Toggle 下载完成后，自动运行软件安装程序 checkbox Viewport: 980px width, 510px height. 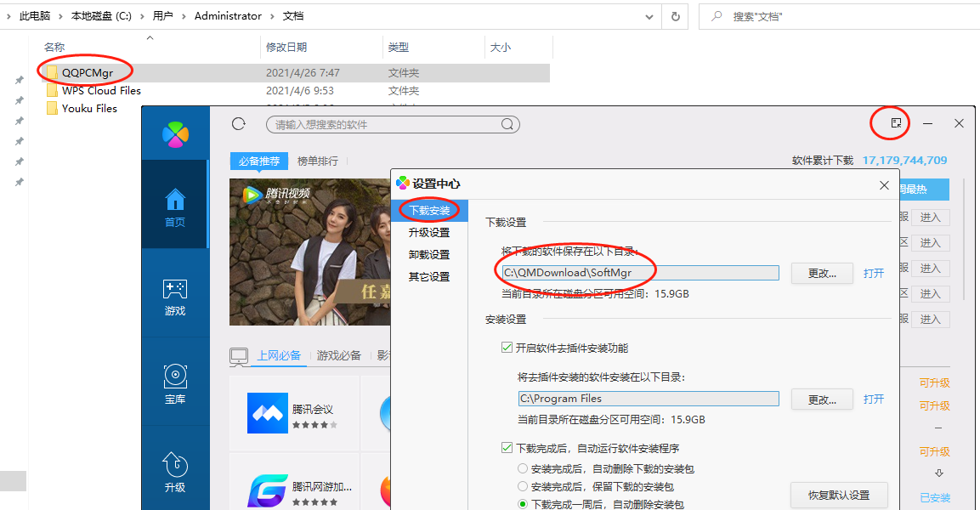[507, 447]
